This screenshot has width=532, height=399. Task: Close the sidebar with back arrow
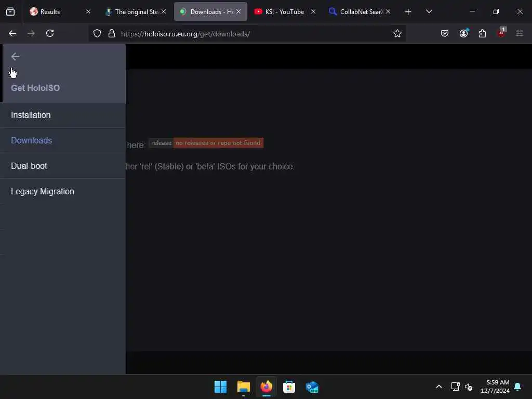(15, 57)
